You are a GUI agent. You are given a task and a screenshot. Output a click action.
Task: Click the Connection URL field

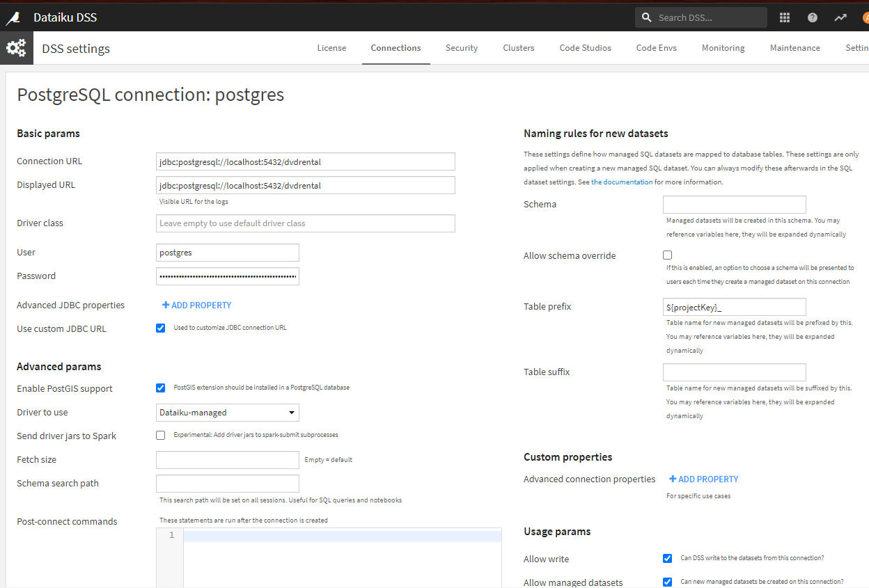click(306, 161)
